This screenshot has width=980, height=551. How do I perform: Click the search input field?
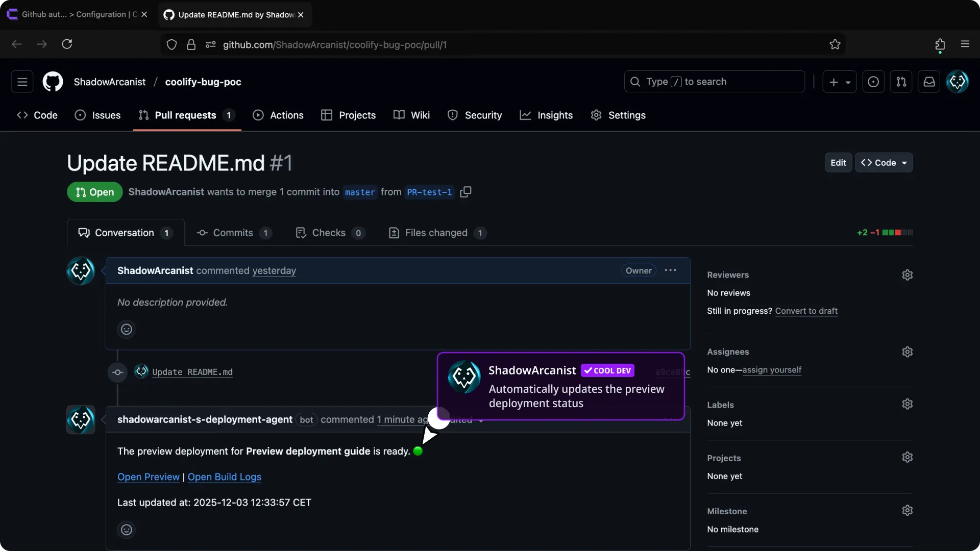point(715,82)
